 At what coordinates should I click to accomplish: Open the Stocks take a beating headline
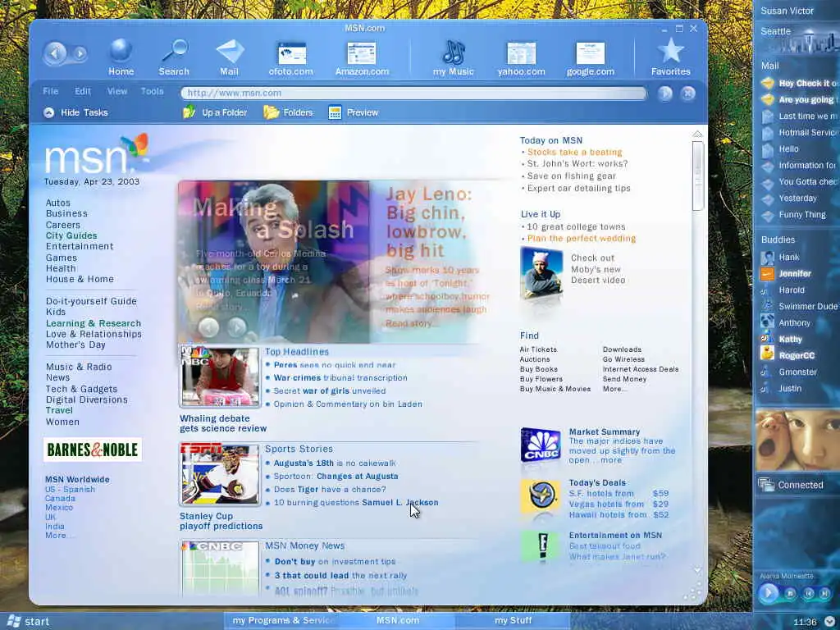(574, 152)
